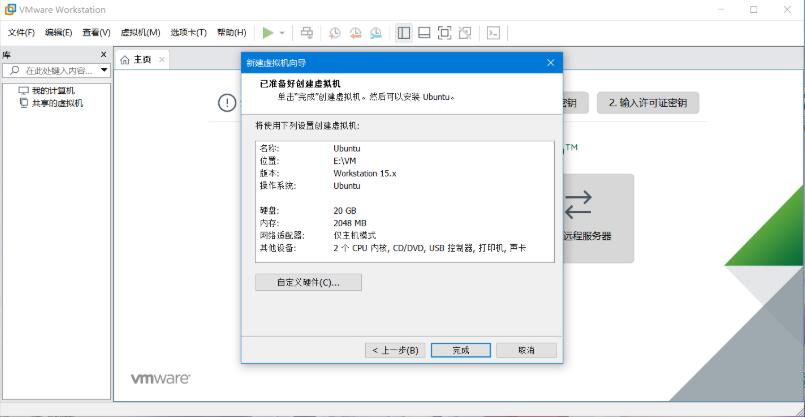Image resolution: width=805 pixels, height=417 pixels.
Task: Toggle the thumbnail bar view icon
Action: pos(424,33)
